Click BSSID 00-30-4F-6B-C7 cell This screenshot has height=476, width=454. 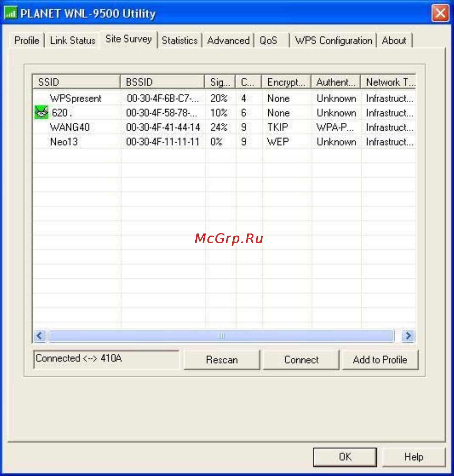[163, 98]
